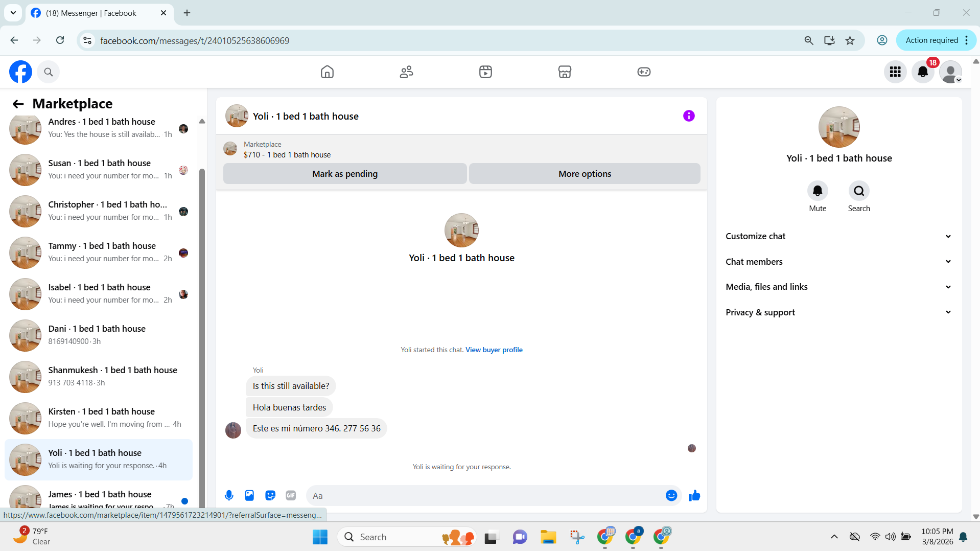Mark listing as pending
Image resolution: width=980 pixels, height=551 pixels.
click(345, 174)
